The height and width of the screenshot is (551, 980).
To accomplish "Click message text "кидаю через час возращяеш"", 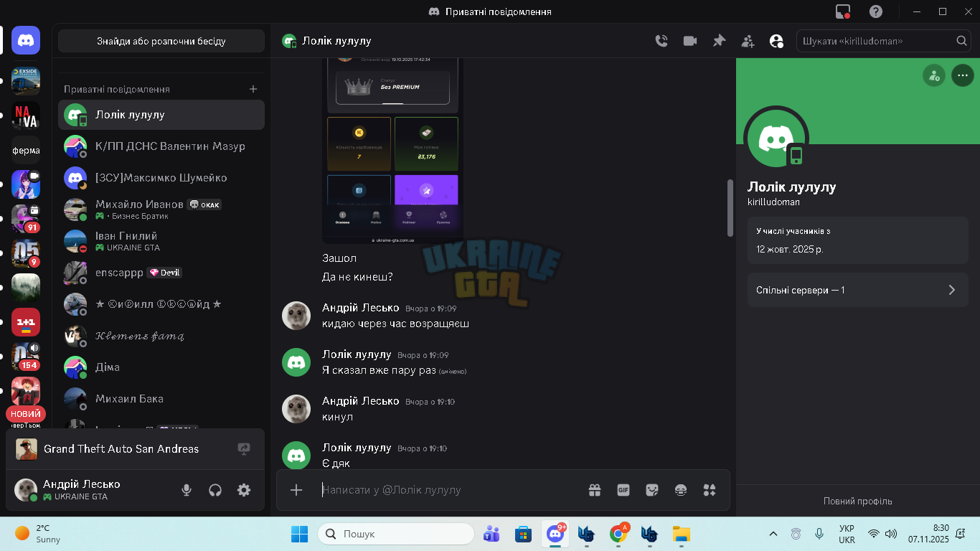I will 396,324.
